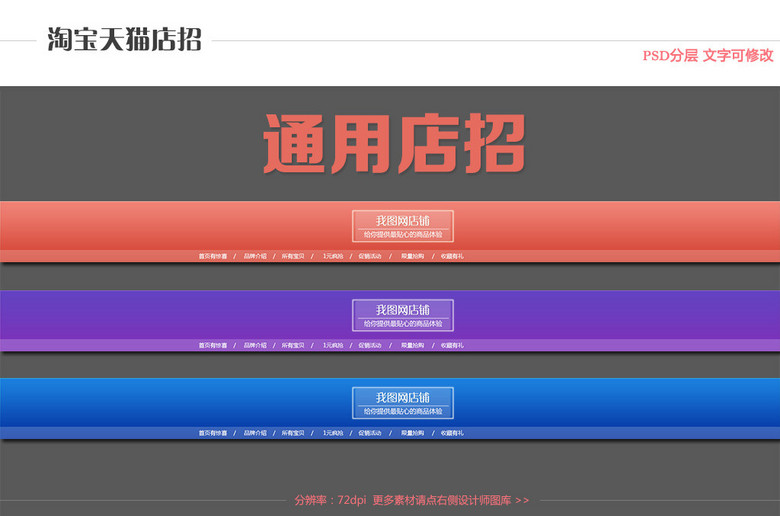
Task: Click 促销活动 in the blue banner navigation
Action: pyautogui.click(x=370, y=433)
